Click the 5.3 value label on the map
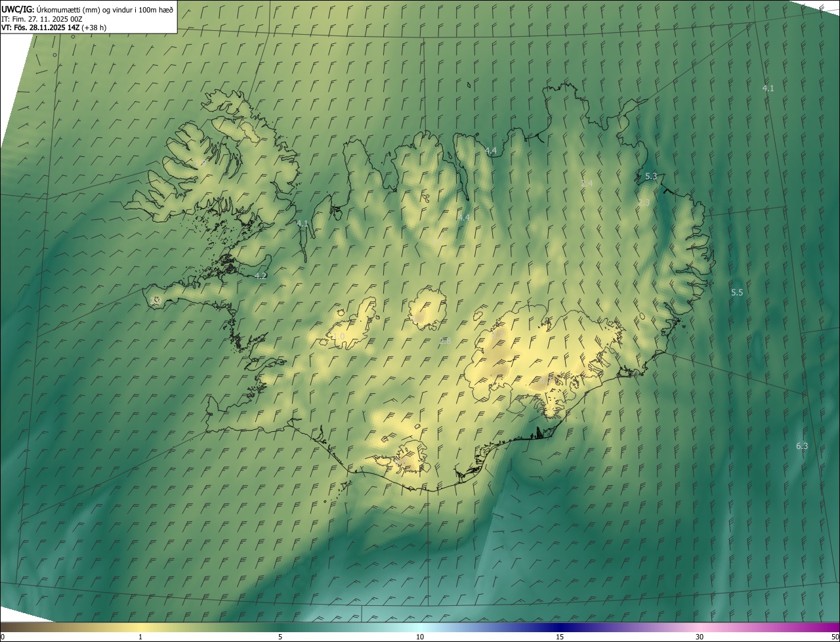The width and height of the screenshot is (840, 642). (651, 177)
